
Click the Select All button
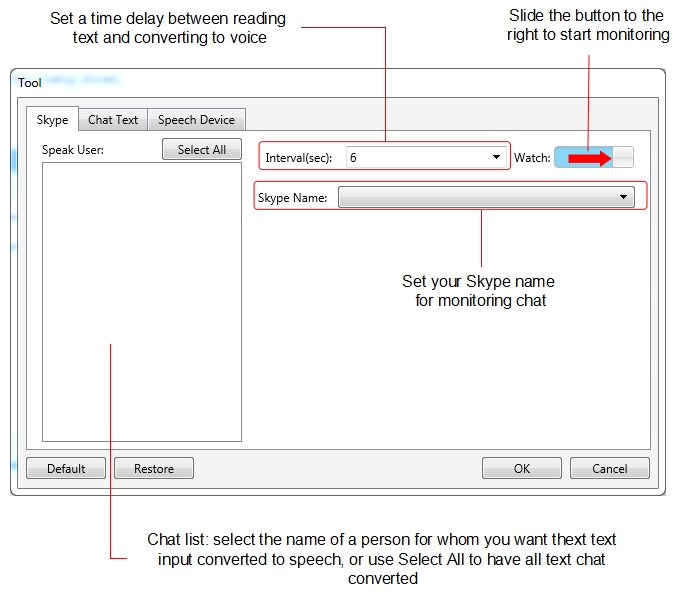point(202,150)
